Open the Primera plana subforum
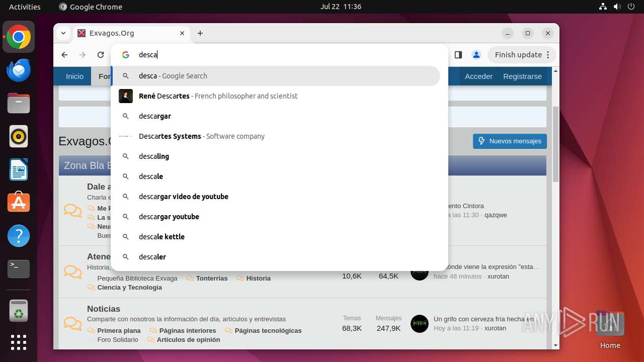Image resolution: width=644 pixels, height=362 pixels. (119, 330)
